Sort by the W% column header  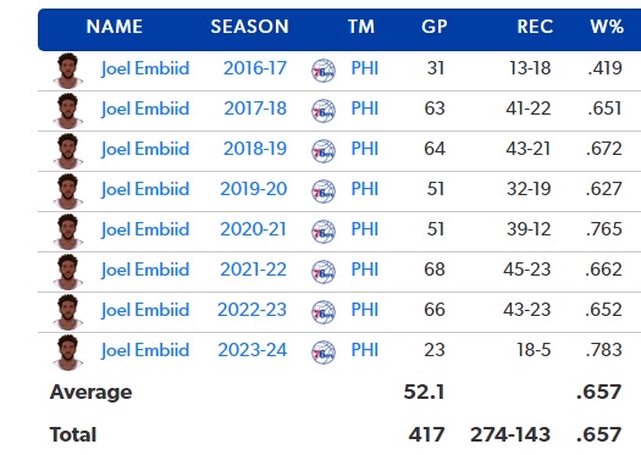[606, 27]
